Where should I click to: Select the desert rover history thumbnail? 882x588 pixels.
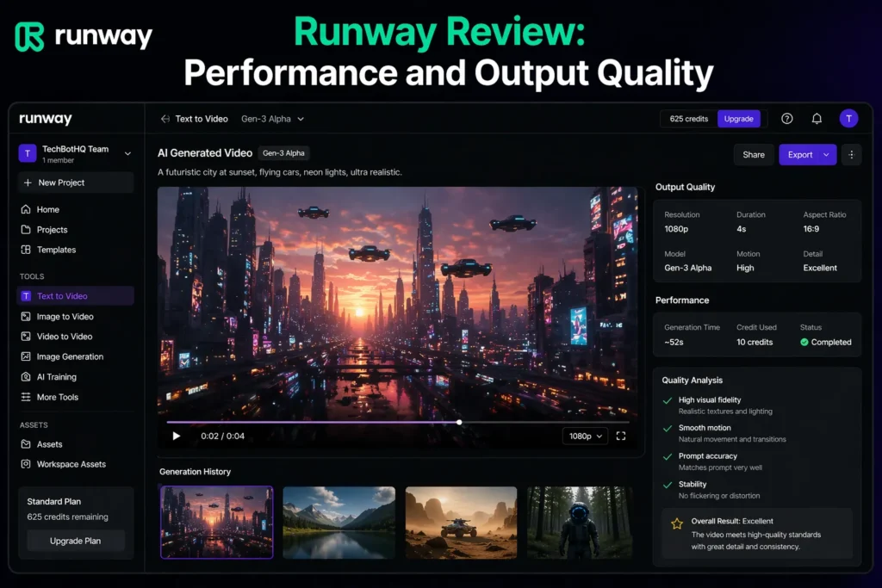pos(461,523)
